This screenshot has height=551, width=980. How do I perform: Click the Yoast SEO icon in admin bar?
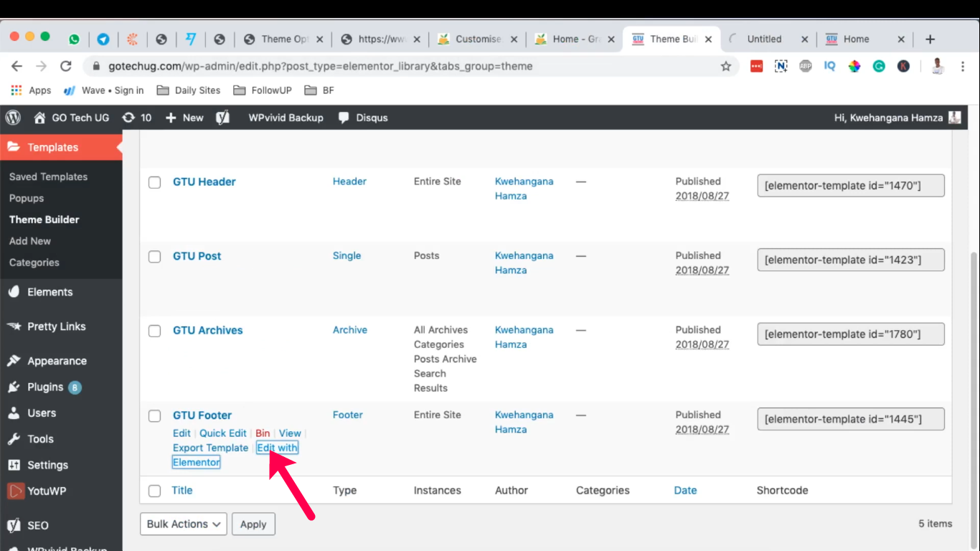(x=223, y=118)
